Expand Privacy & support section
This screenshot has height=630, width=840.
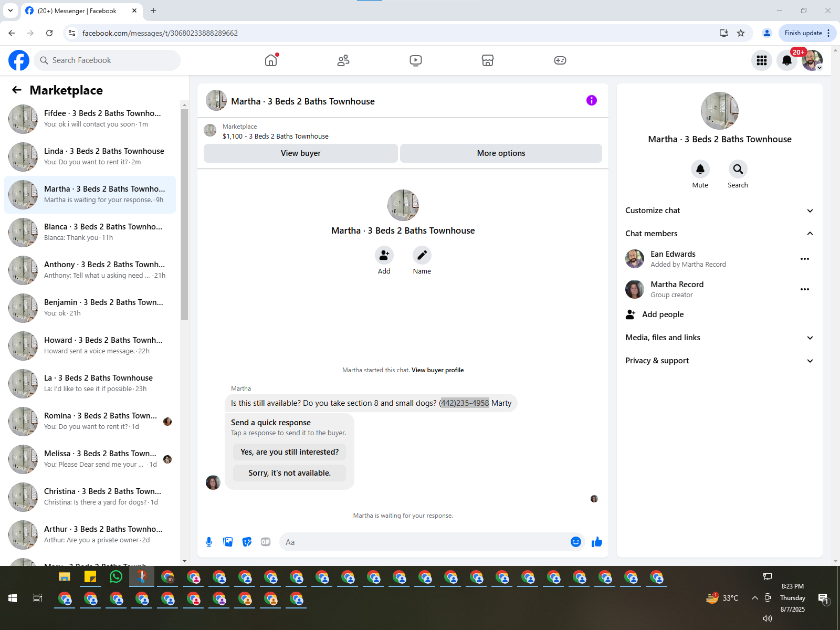coord(719,361)
